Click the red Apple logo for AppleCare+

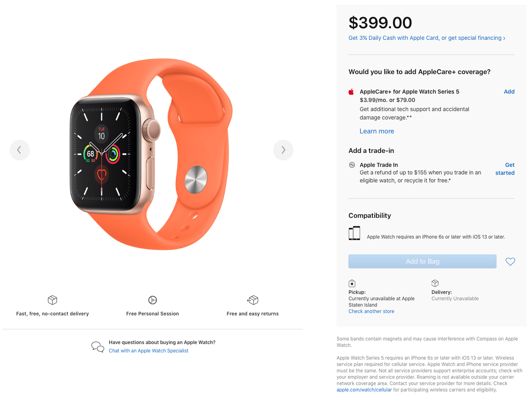click(351, 92)
